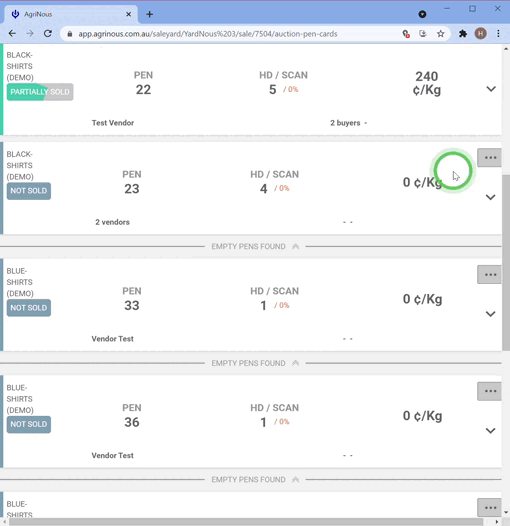Click the Partially Sold status badge
The image size is (510, 526).
pyautogui.click(x=40, y=92)
